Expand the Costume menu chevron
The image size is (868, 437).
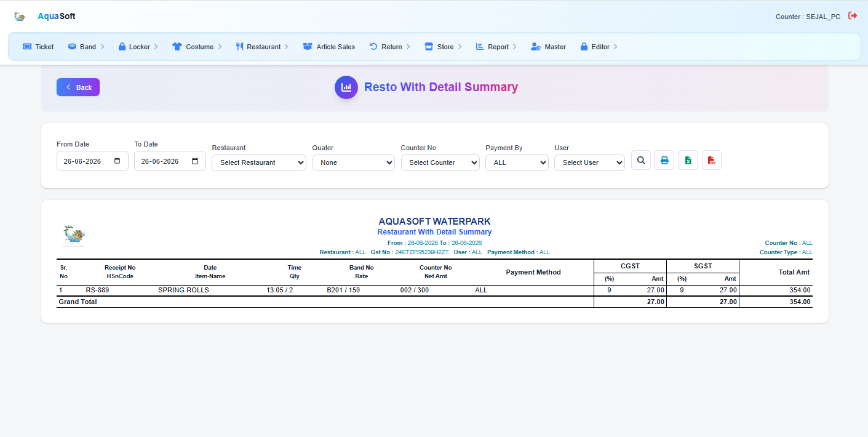coord(220,47)
